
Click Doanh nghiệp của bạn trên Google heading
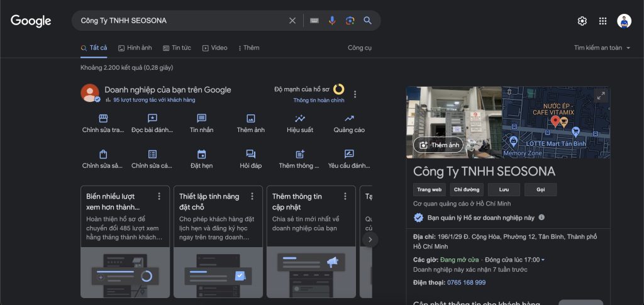[167, 89]
